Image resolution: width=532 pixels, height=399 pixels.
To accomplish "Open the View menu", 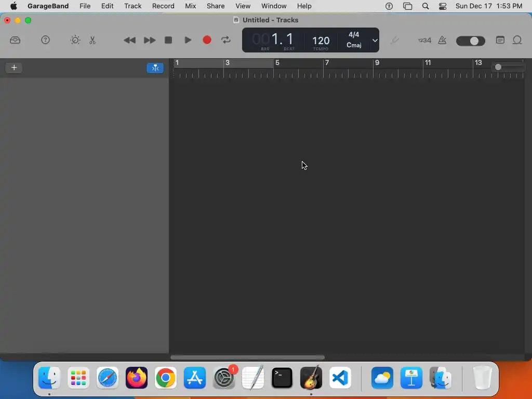I will [x=243, y=6].
